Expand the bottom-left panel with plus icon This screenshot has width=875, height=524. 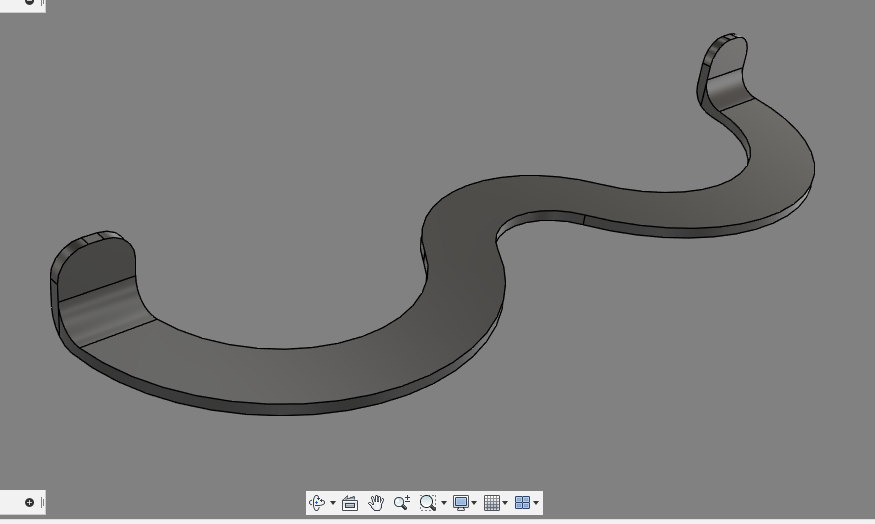click(x=30, y=502)
